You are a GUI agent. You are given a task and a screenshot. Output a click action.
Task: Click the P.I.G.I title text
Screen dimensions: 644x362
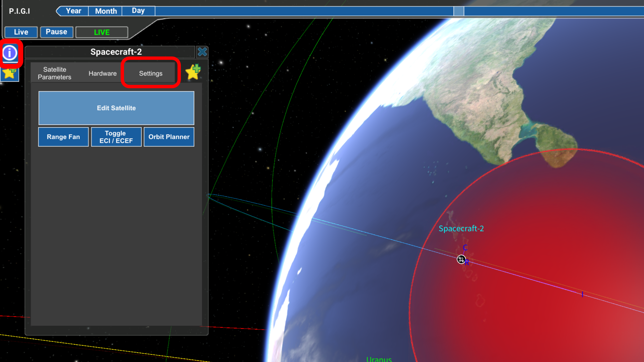point(19,11)
